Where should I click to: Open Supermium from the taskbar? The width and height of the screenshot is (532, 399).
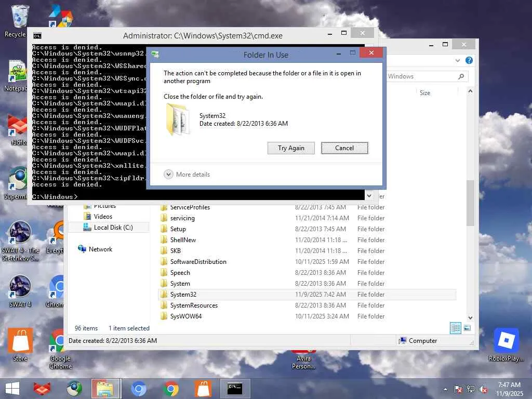coord(74,389)
